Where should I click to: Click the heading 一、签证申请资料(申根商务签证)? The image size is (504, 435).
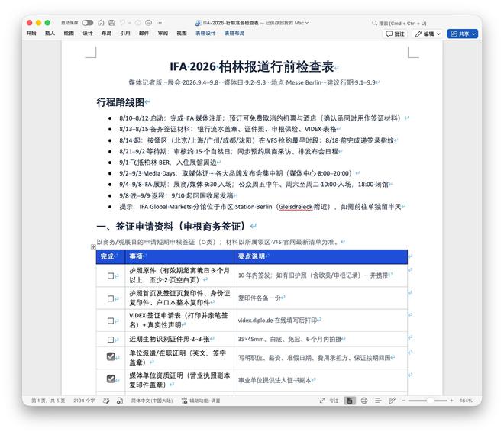pyautogui.click(x=170, y=227)
